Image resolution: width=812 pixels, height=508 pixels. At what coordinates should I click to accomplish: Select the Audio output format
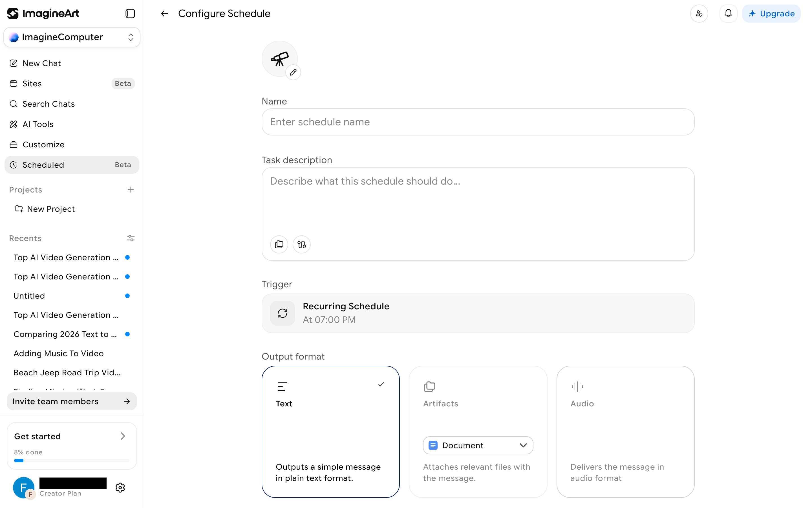625,432
